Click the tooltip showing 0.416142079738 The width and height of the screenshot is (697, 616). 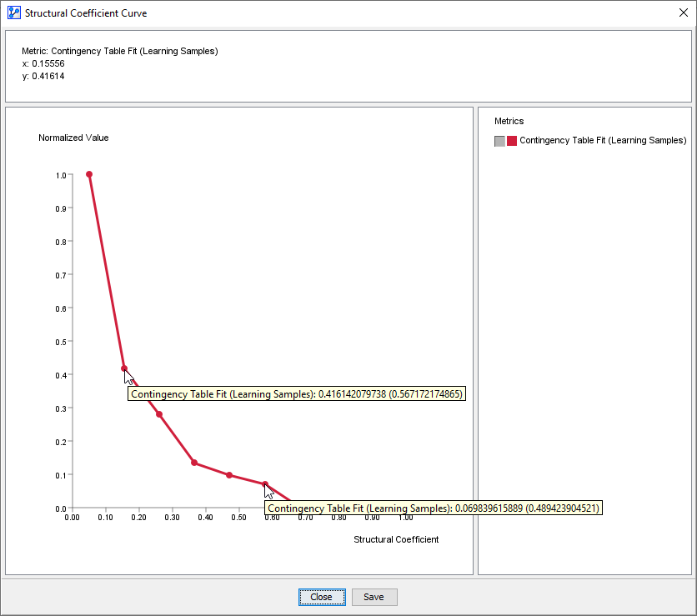point(297,393)
